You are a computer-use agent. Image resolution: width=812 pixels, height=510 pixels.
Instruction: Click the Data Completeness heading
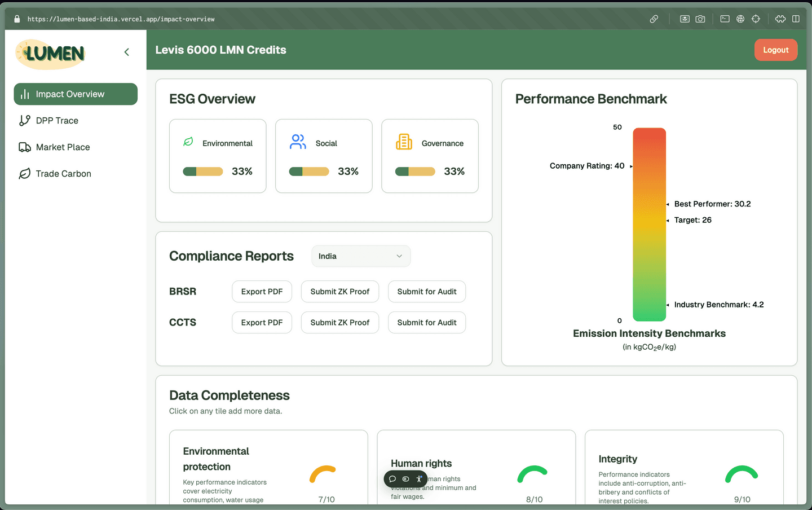click(x=230, y=395)
